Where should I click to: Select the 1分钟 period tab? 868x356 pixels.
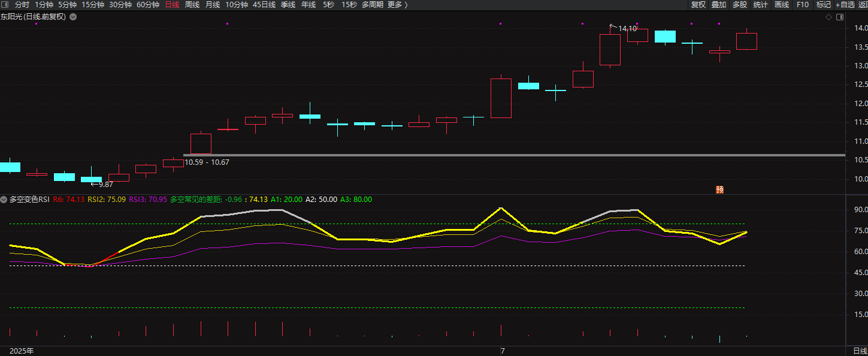pyautogui.click(x=44, y=5)
